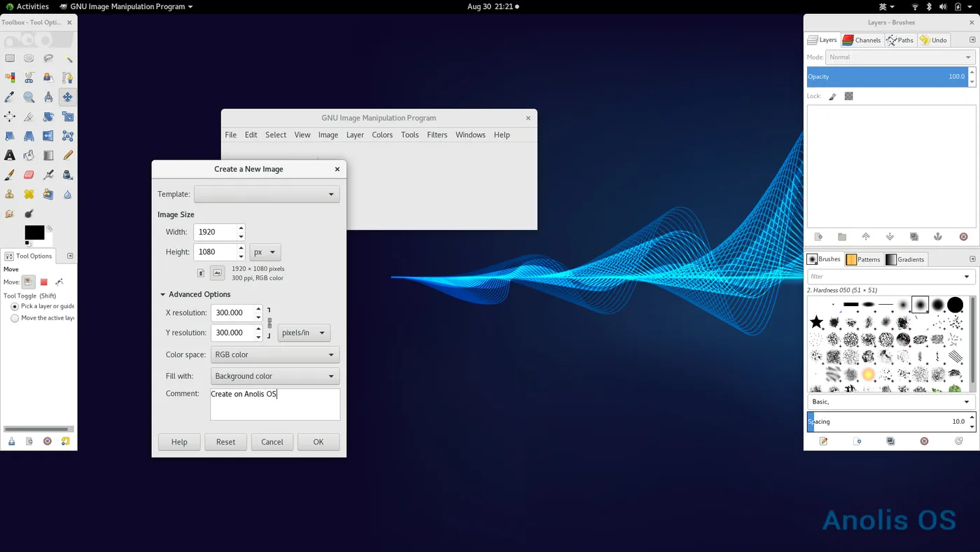
Task: Select the Zoom magnifier tool
Action: click(x=29, y=97)
